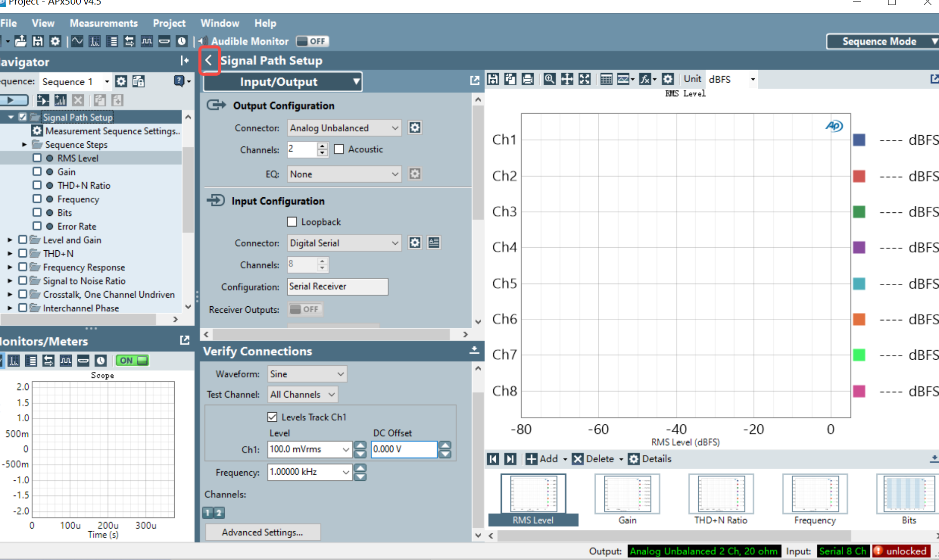Click the Ch2 red color swatch
The width and height of the screenshot is (939, 560).
point(859,176)
